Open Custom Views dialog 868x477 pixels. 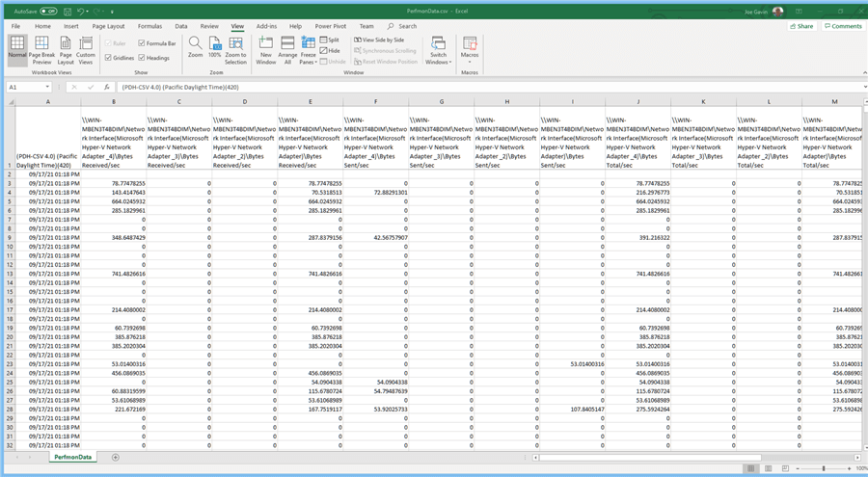86,49
